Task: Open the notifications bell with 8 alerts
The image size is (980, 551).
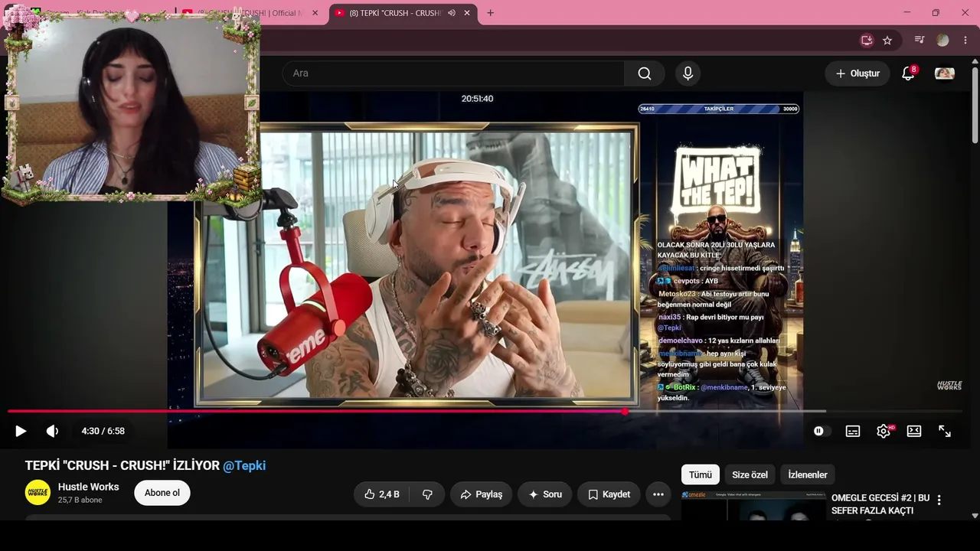Action: tap(908, 73)
